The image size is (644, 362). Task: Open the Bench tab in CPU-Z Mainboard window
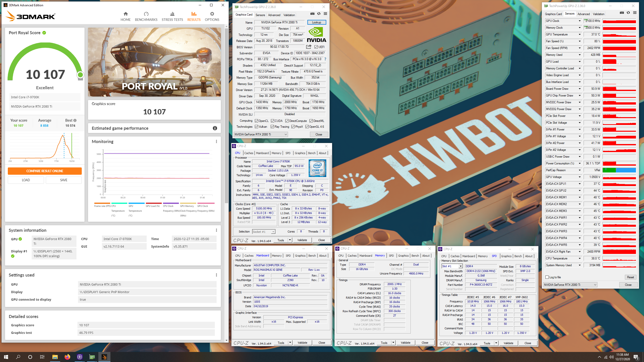coord(312,256)
